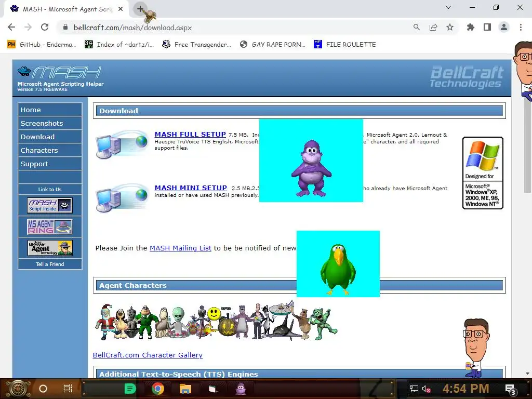532x399 pixels.
Task: Open Index of ~dartz bookmark
Action: 119,45
